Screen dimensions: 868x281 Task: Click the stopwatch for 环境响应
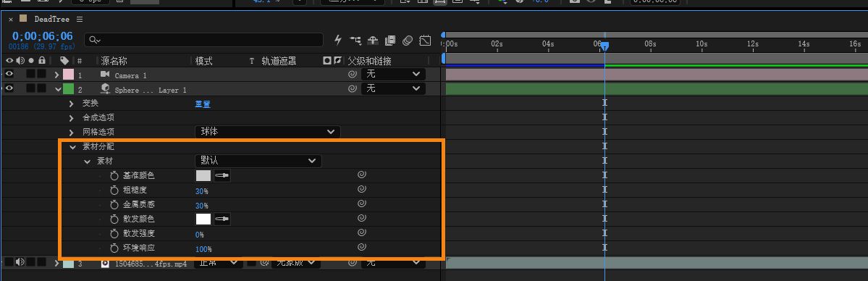pos(114,248)
